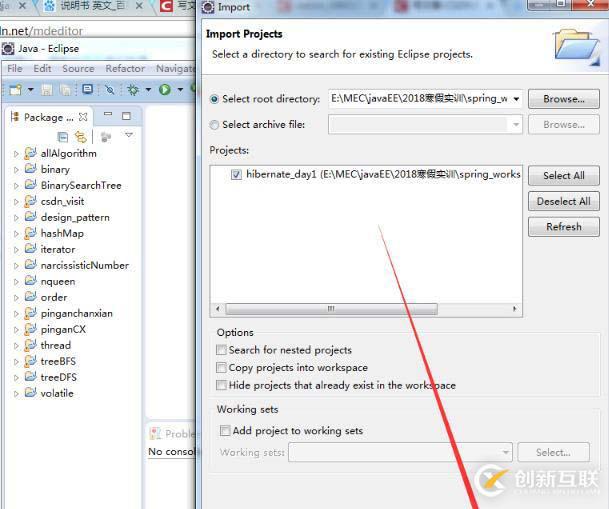609x509 pixels.
Task: Click Link with Editor icon in Package Explorer
Action: coord(80,137)
